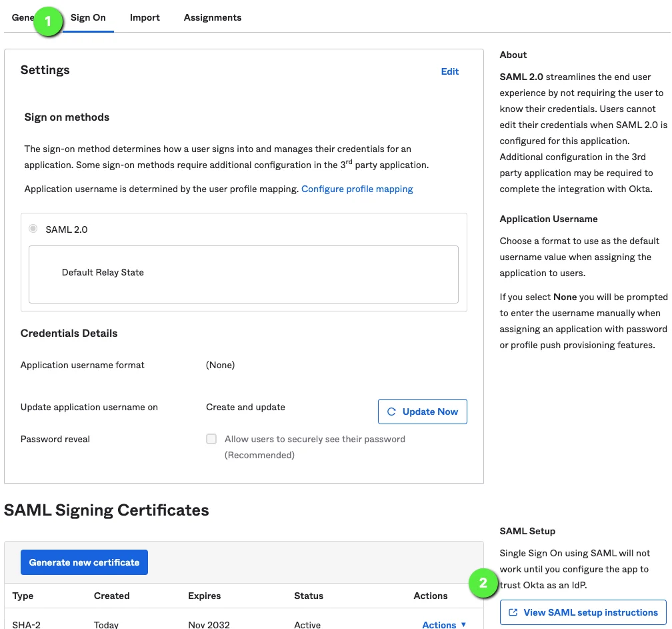The height and width of the screenshot is (629, 672).
Task: Click Edit in the Settings panel
Action: click(449, 71)
